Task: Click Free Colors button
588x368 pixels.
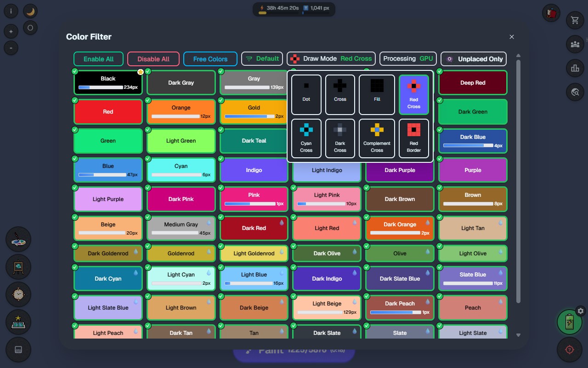Action: pos(210,59)
